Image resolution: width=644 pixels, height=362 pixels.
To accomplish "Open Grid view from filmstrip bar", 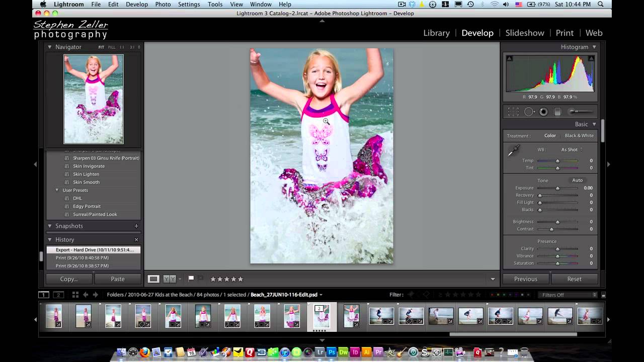I will coord(75,295).
